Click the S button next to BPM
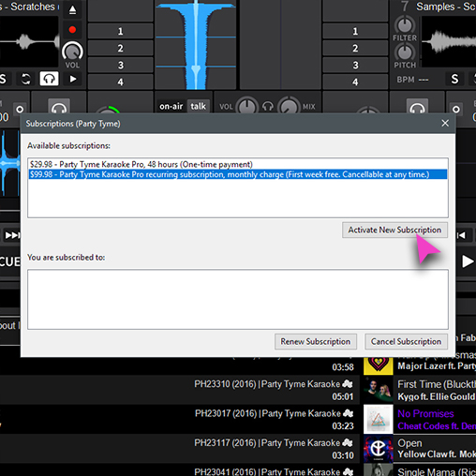This screenshot has width=476, height=476. [x=454, y=79]
